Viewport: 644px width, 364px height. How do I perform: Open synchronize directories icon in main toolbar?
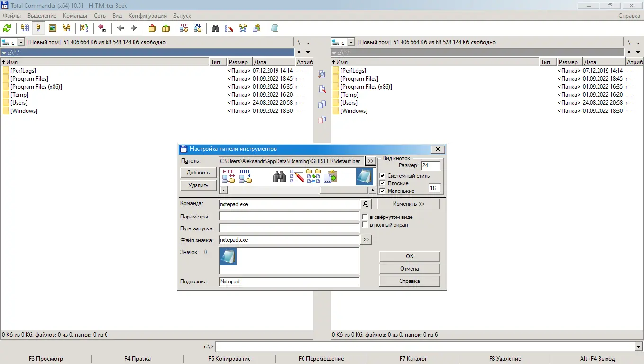pyautogui.click(x=243, y=28)
